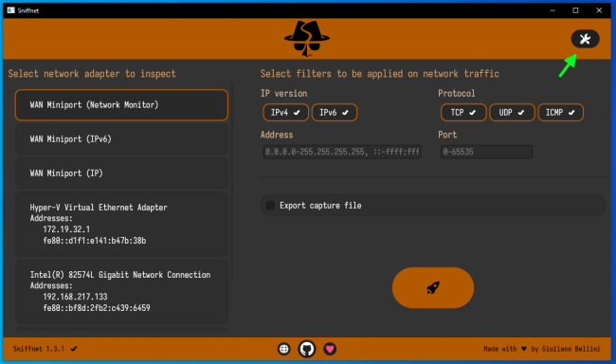Click the 'IP version' label
This screenshot has height=364, width=616.
[x=283, y=94]
